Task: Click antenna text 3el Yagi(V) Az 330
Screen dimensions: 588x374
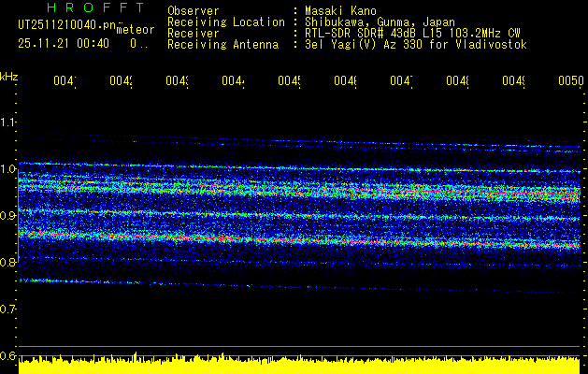Action: [364, 45]
